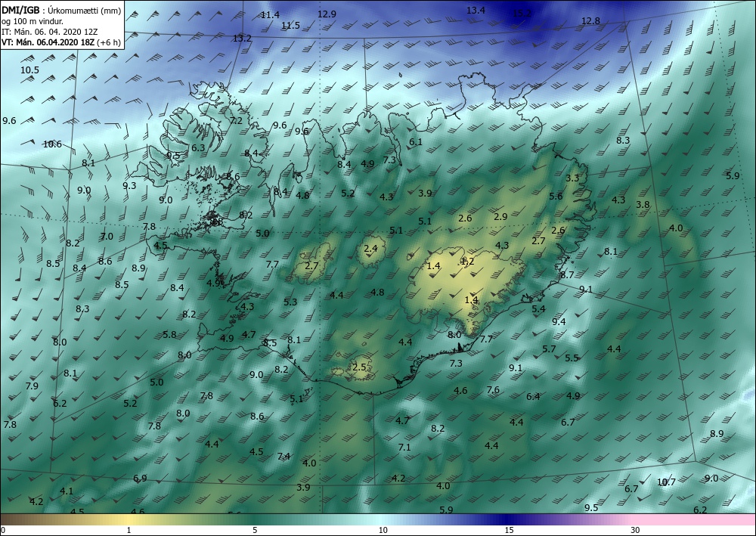This screenshot has height=536, width=756.
Task: Click the "og 100 m vindur." caption line
Action: point(33,21)
